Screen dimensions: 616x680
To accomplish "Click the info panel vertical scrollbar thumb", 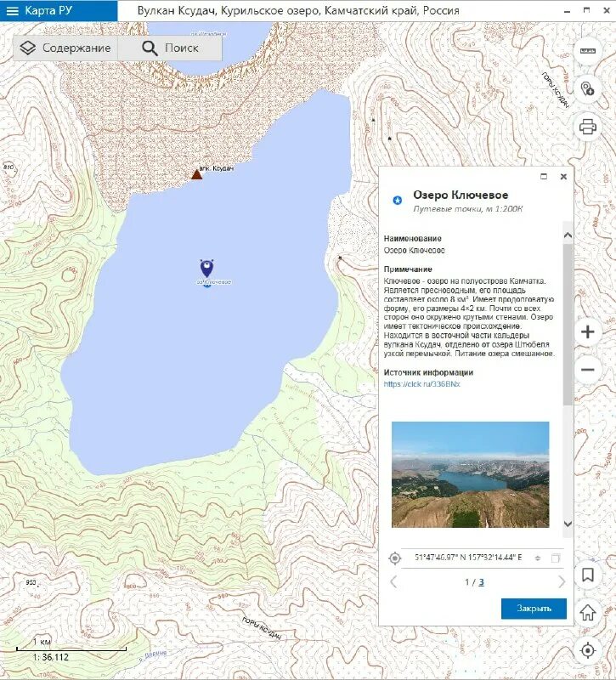I will [568, 325].
